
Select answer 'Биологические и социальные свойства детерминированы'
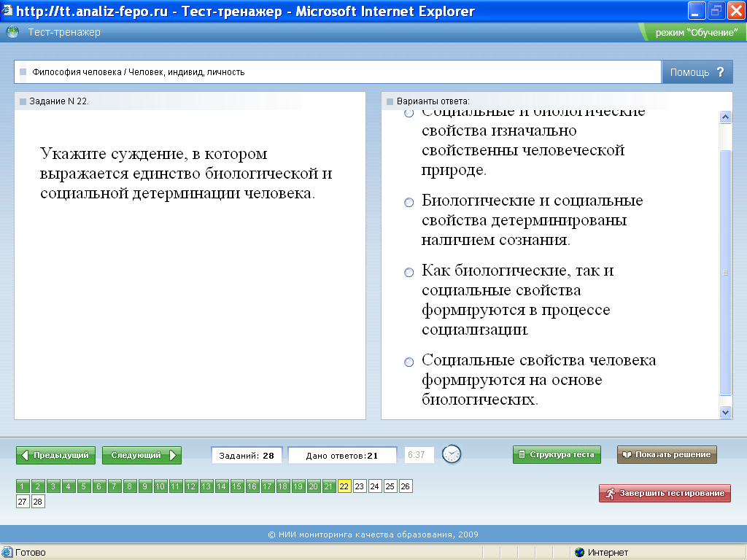[409, 203]
